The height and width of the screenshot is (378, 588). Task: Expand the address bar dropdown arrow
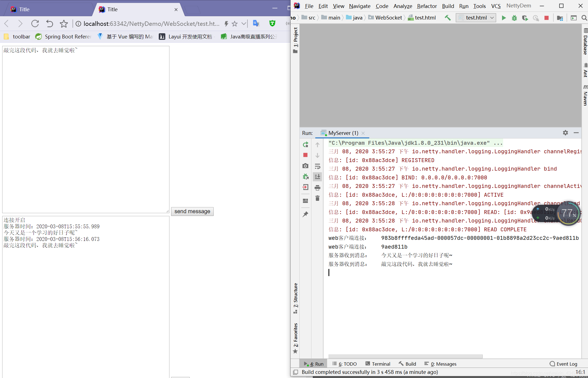pos(244,24)
